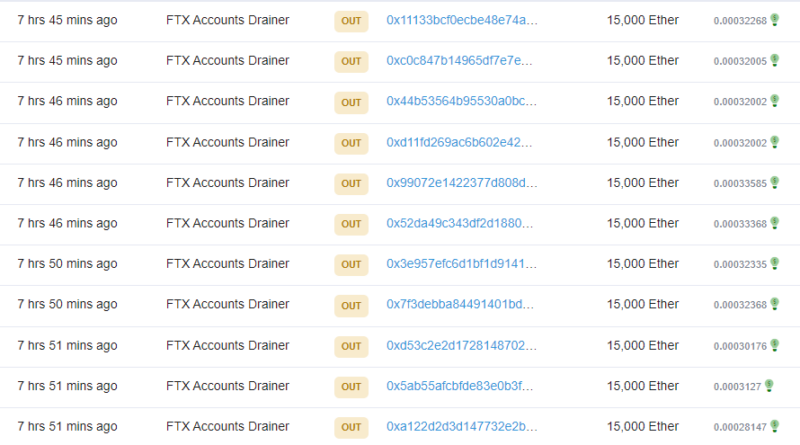800x445 pixels.
Task: Open recipient address 0xd11fd269ac6b602e42
Action: pyautogui.click(x=460, y=142)
